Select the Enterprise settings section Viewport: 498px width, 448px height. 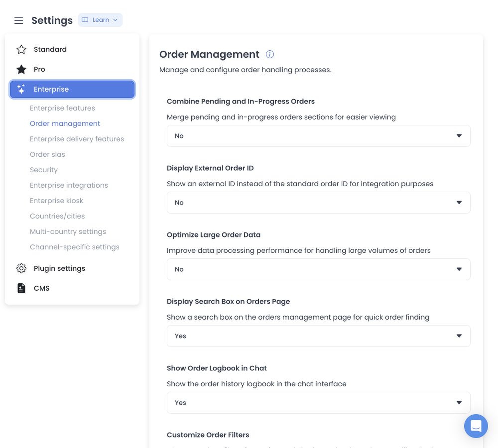pos(72,89)
